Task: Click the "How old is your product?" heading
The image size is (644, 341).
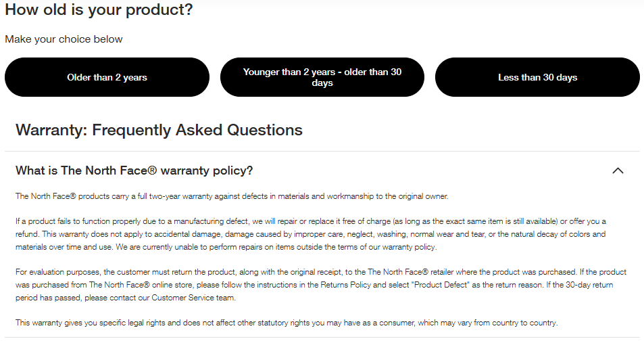Action: [x=99, y=10]
